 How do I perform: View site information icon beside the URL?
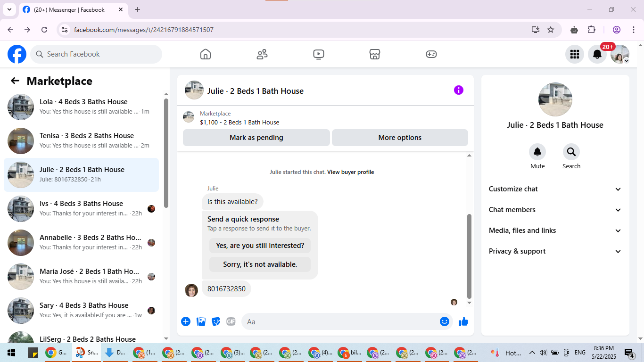65,30
